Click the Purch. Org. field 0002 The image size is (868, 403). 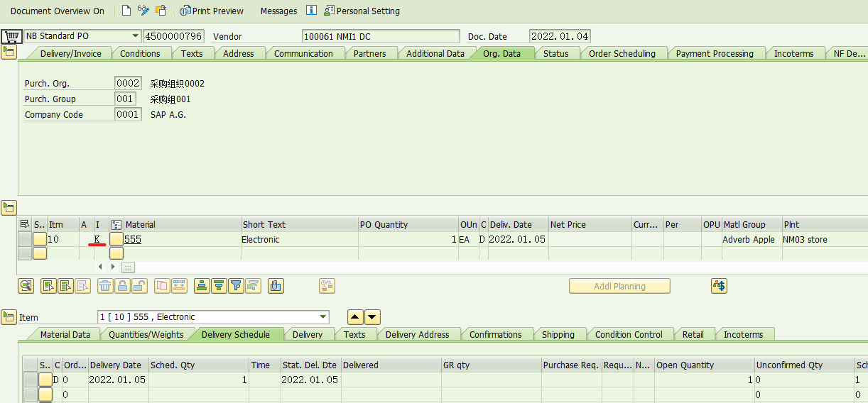click(128, 83)
